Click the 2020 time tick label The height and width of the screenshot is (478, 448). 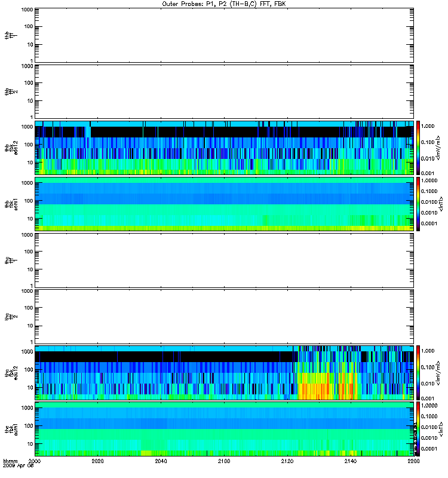tap(97, 461)
